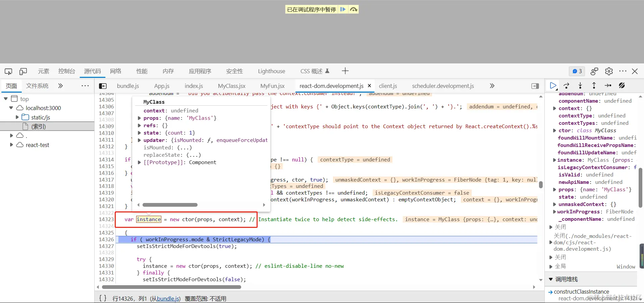Screen dimensions: 644x303
Task: Add a new tool with plus icon
Action: [345, 71]
